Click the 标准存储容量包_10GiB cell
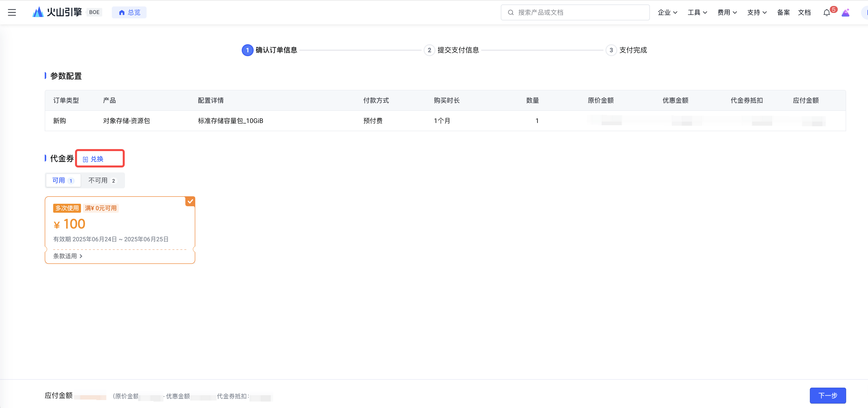Screen dimensions: 868x408 pyautogui.click(x=231, y=121)
